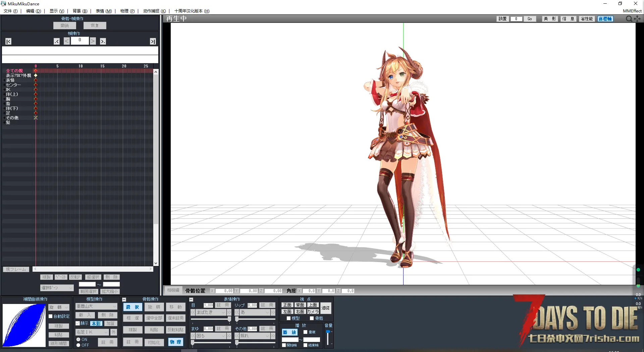Go to next keyframe (>.)
The image size is (644, 352).
coord(103,41)
